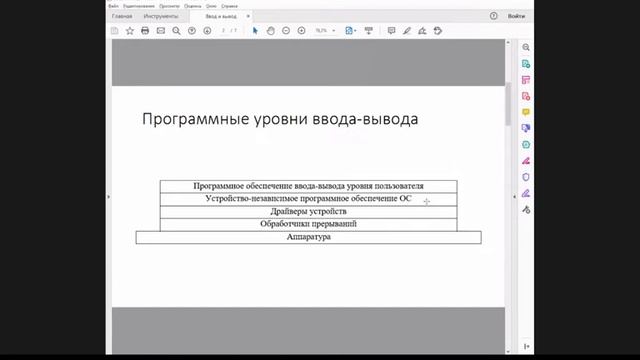
Task: Click the rotate/share icon at the toolbar end
Action: click(438, 31)
